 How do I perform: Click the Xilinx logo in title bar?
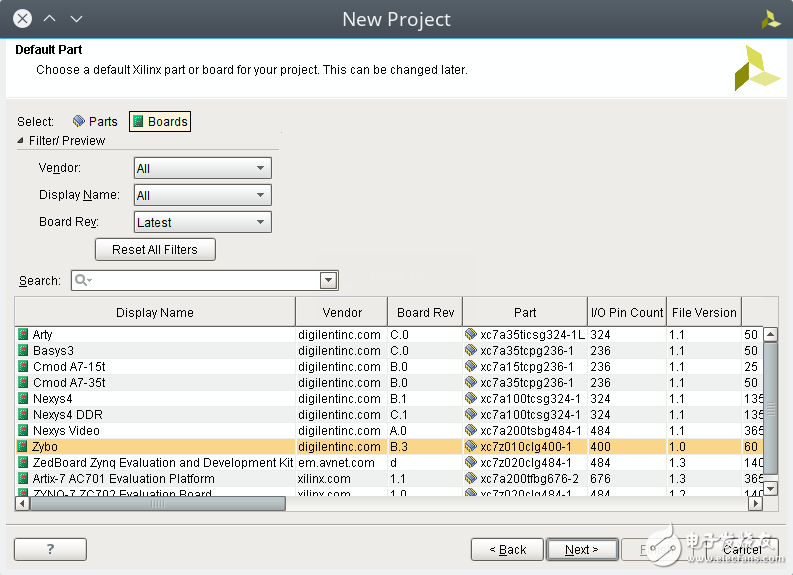pos(770,19)
